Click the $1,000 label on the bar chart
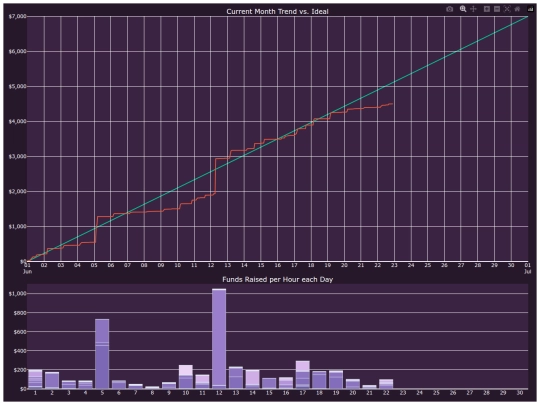The width and height of the screenshot is (540, 405). tap(17, 293)
